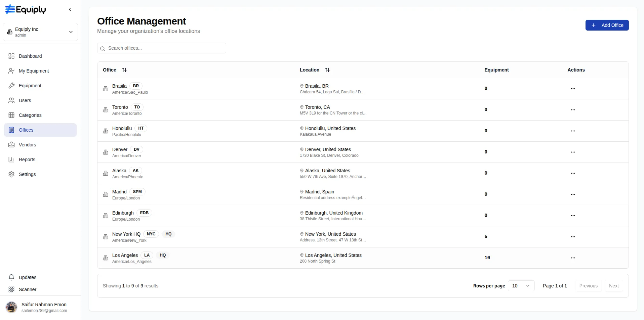The image size is (644, 320).
Task: Open actions menu for Los Angeles office
Action: (573, 258)
